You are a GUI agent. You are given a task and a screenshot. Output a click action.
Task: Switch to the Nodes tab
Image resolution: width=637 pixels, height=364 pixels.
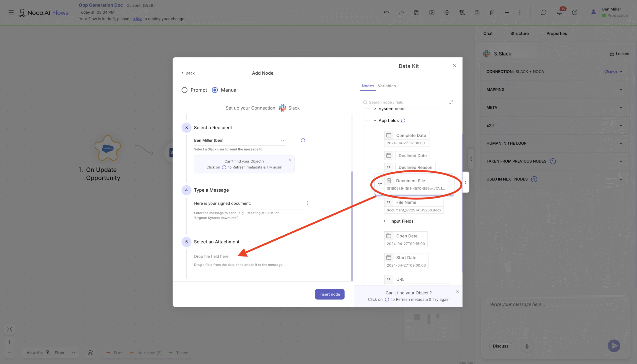(x=368, y=86)
